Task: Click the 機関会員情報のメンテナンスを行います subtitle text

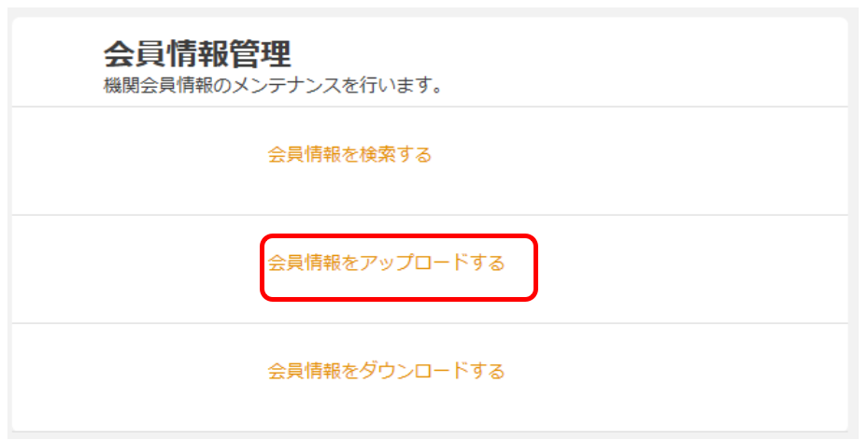Action: pos(272,87)
